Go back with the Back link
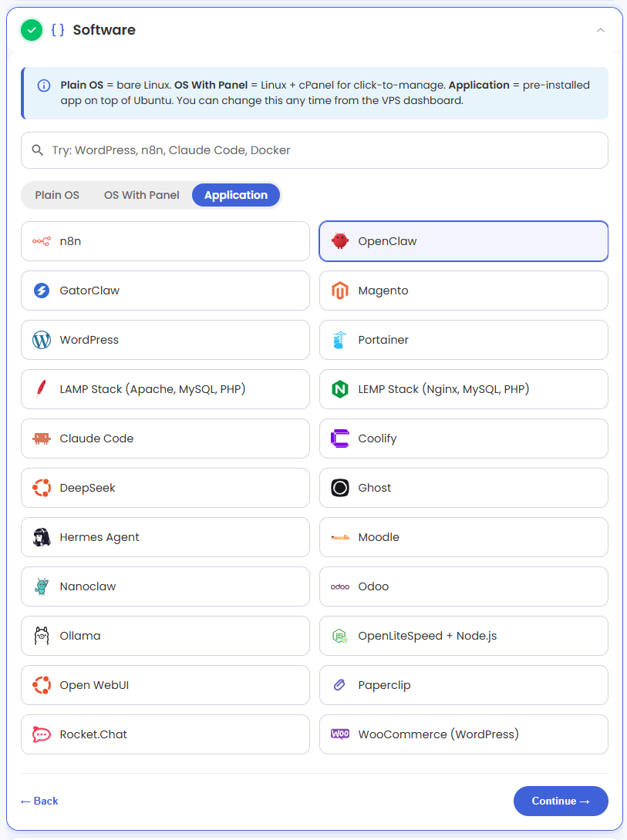The height and width of the screenshot is (840, 627). pos(39,801)
